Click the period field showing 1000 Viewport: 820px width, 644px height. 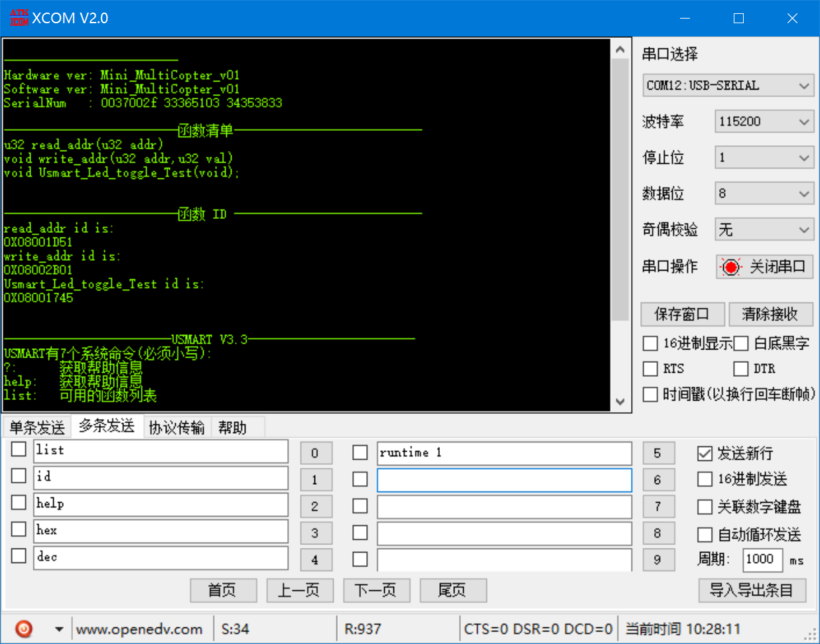click(x=762, y=560)
